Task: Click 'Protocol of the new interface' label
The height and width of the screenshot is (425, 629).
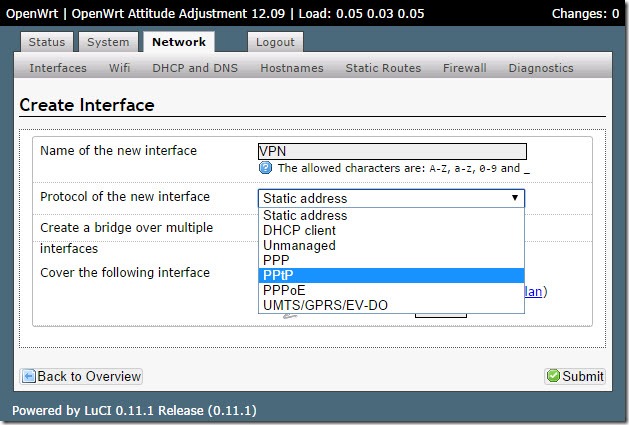Action: click(125, 197)
